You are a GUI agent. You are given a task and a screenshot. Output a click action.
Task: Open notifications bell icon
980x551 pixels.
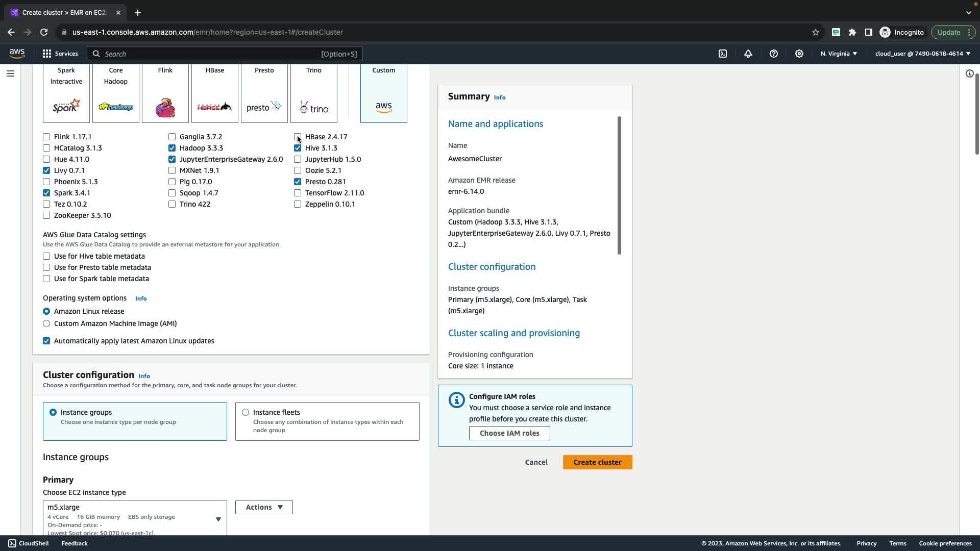748,54
